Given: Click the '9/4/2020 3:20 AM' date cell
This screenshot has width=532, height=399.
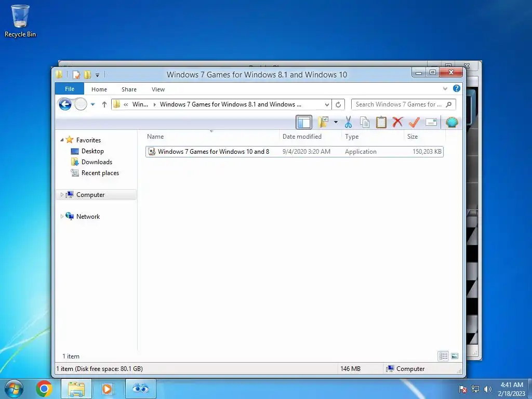Looking at the screenshot, I should point(307,152).
